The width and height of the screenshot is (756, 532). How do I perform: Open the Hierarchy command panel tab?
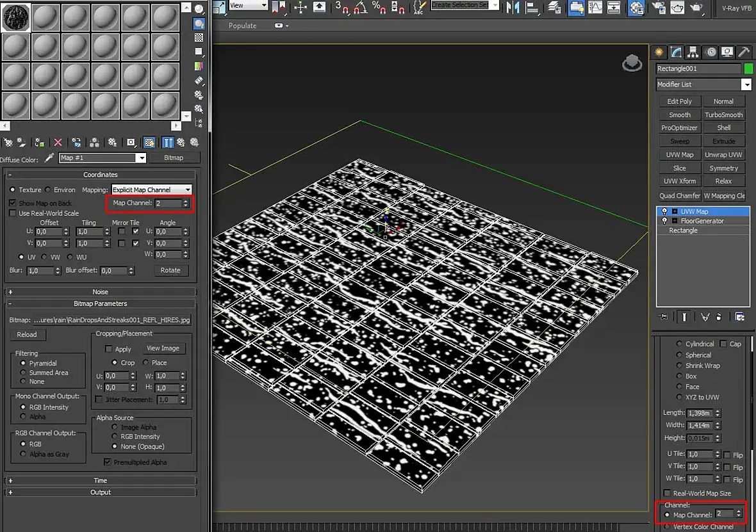click(x=693, y=52)
